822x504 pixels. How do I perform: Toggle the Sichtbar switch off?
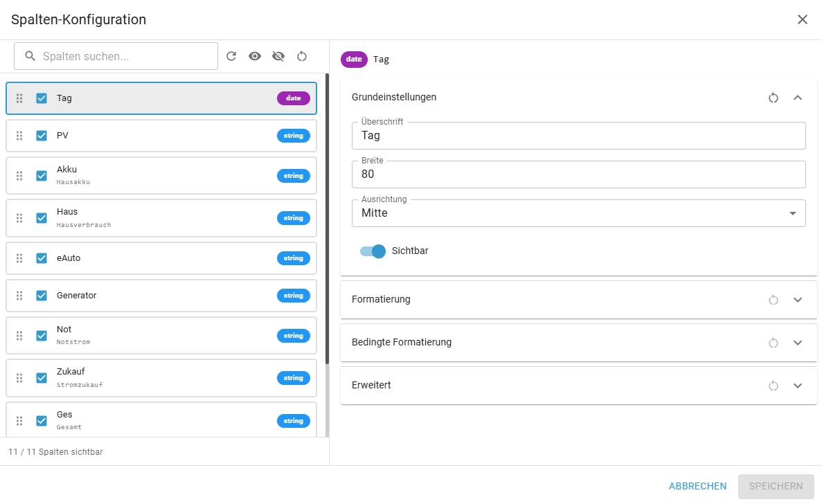point(373,251)
